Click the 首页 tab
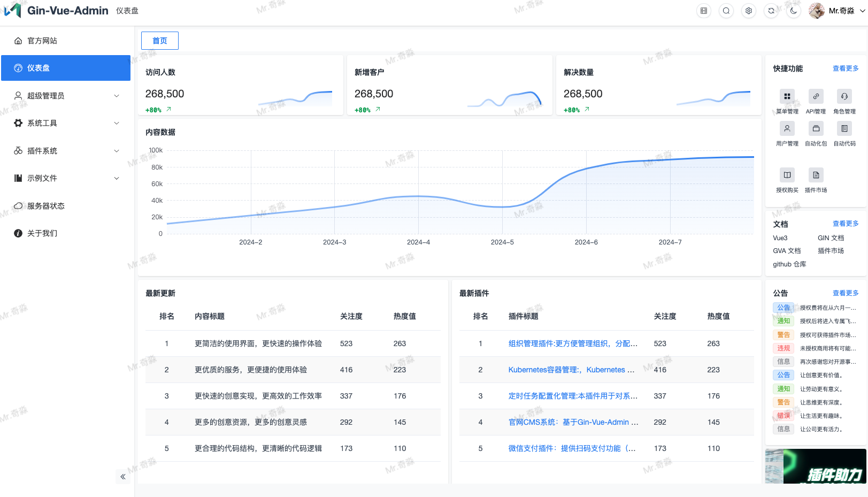868x497 pixels. click(x=159, y=40)
